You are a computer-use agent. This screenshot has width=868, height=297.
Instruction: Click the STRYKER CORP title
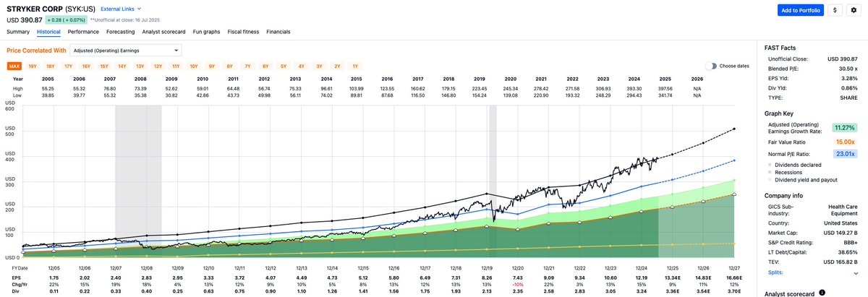[x=33, y=8]
